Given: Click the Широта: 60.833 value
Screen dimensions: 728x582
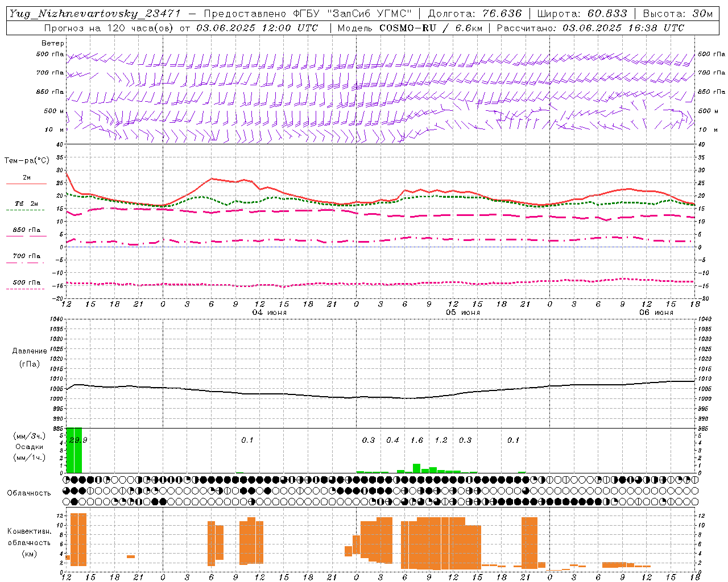Looking at the screenshot, I should [582, 14].
